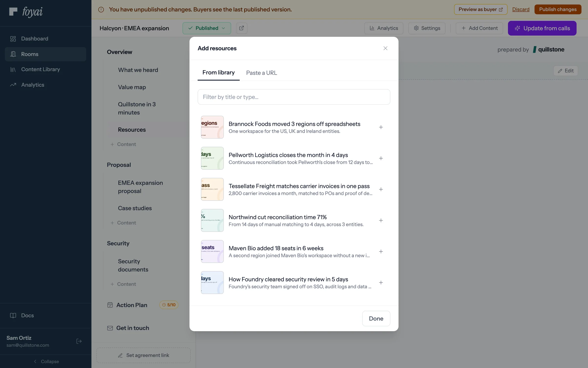Add Maven Bio resource with plus icon
Image resolution: width=588 pixels, height=368 pixels.
click(381, 251)
